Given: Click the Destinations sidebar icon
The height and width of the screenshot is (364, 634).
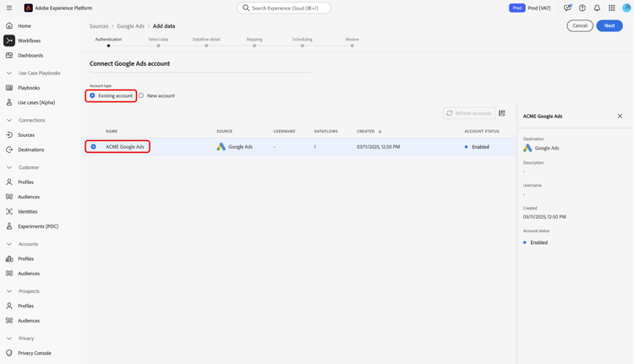Looking at the screenshot, I should (9, 149).
